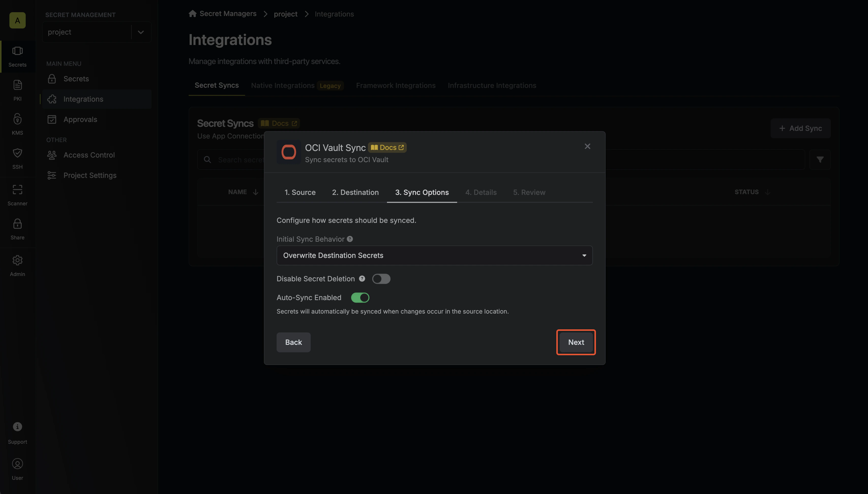The height and width of the screenshot is (494, 868).
Task: Go to 2. Destination step tab
Action: point(355,192)
